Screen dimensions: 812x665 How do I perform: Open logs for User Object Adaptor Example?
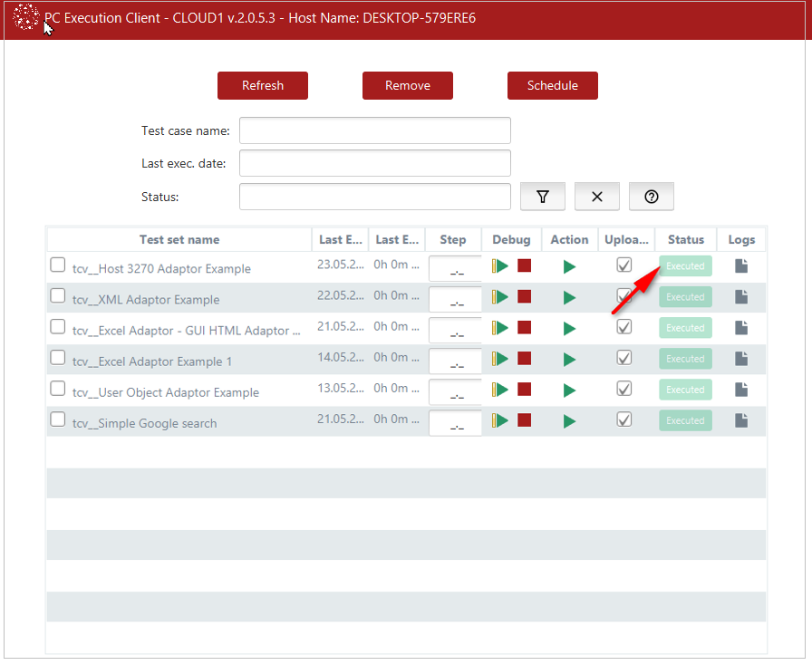pos(741,390)
